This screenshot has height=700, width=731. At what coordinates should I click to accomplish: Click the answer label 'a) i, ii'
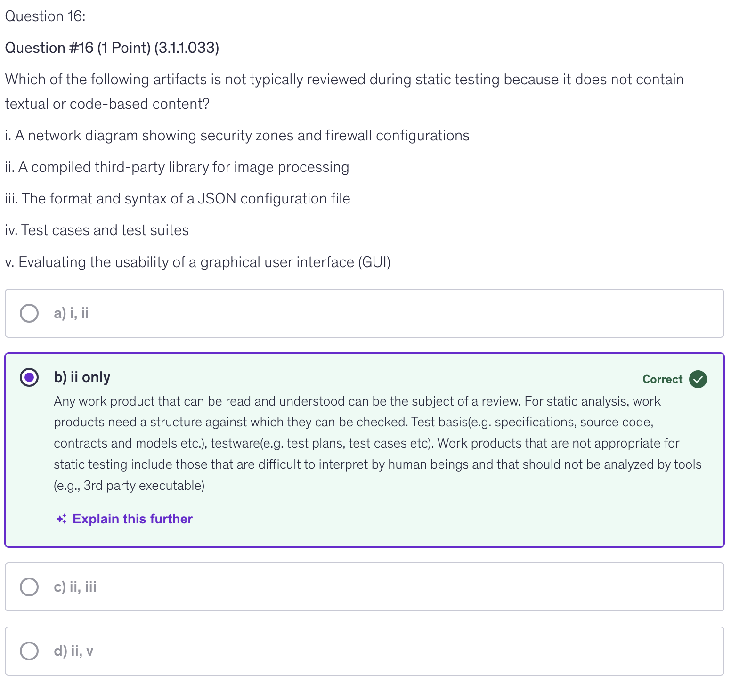pyautogui.click(x=71, y=313)
